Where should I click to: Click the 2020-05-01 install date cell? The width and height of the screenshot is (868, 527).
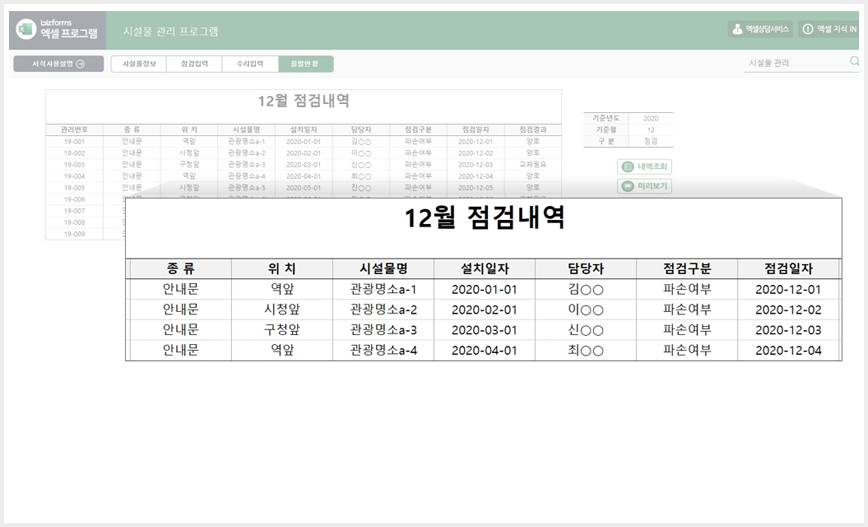coord(303,188)
